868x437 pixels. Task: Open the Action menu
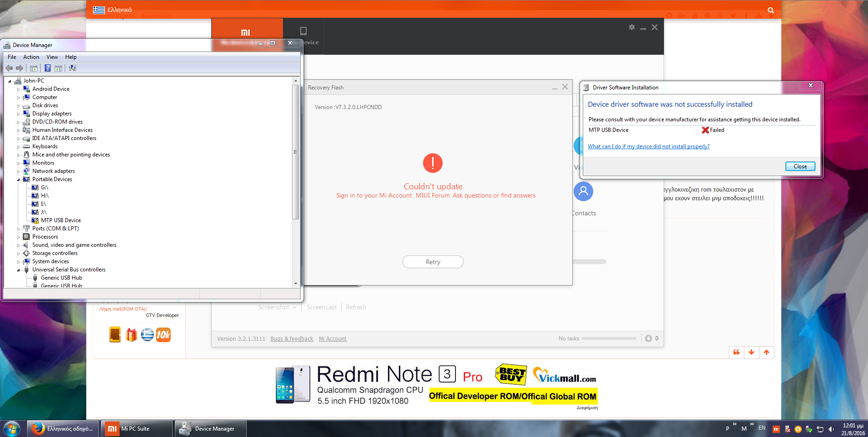pyautogui.click(x=31, y=57)
